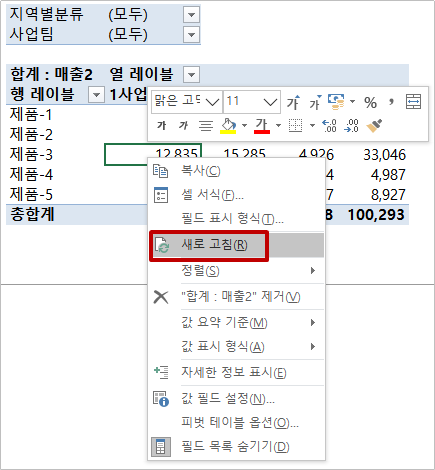Select the 총합계 row label
The image size is (435, 470).
(x=32, y=214)
